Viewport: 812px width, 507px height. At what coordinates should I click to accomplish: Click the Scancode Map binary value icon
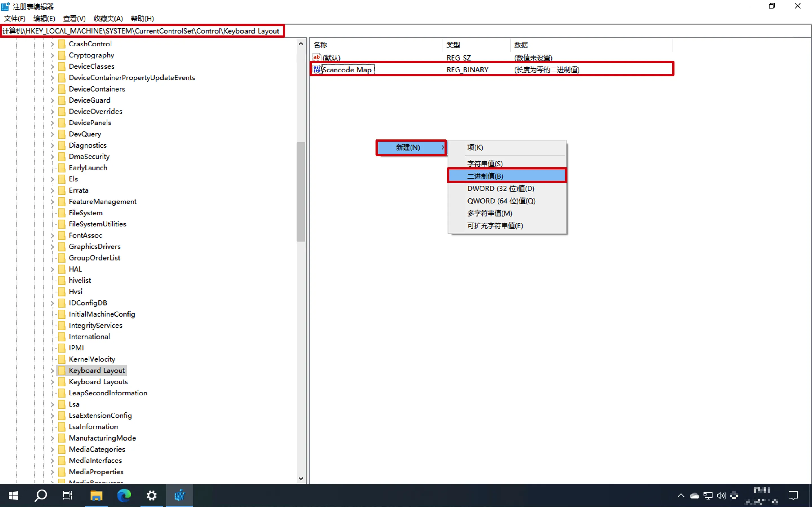(x=316, y=69)
